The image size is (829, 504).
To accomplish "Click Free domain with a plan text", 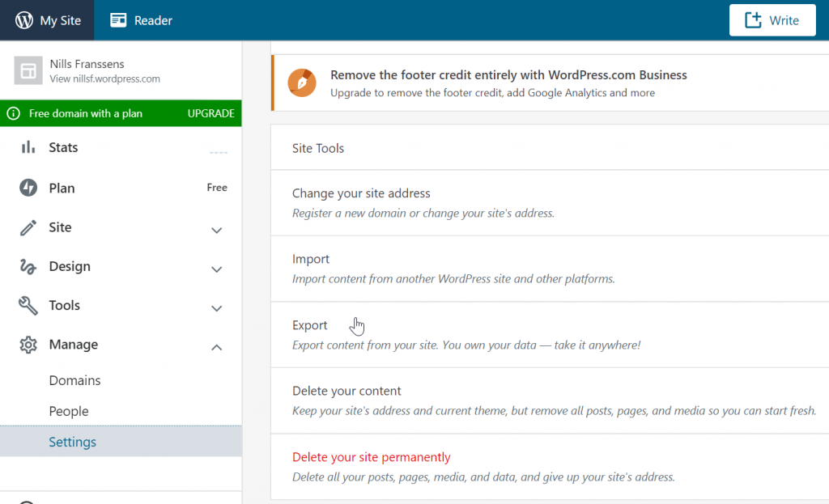I will pos(86,113).
